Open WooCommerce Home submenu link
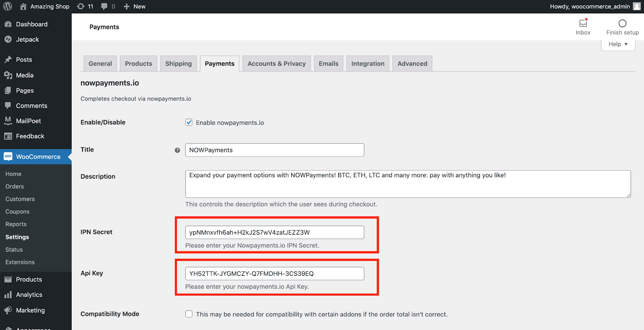 tap(13, 174)
